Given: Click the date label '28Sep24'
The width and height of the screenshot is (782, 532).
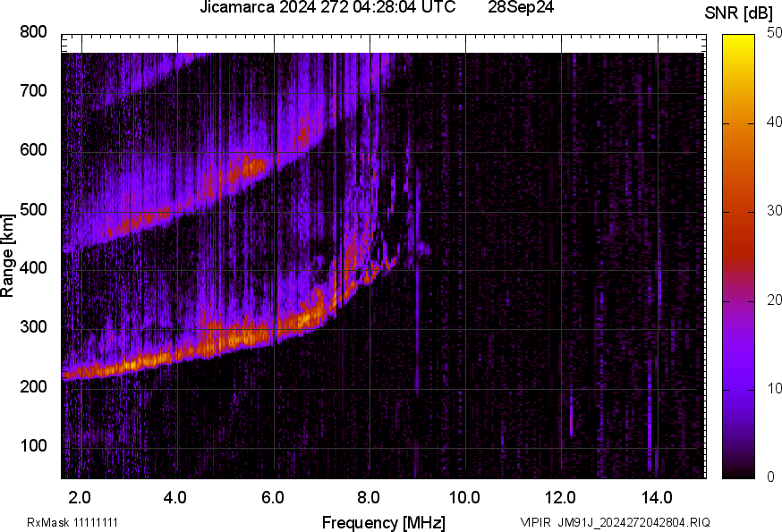Looking at the screenshot, I should (521, 7).
